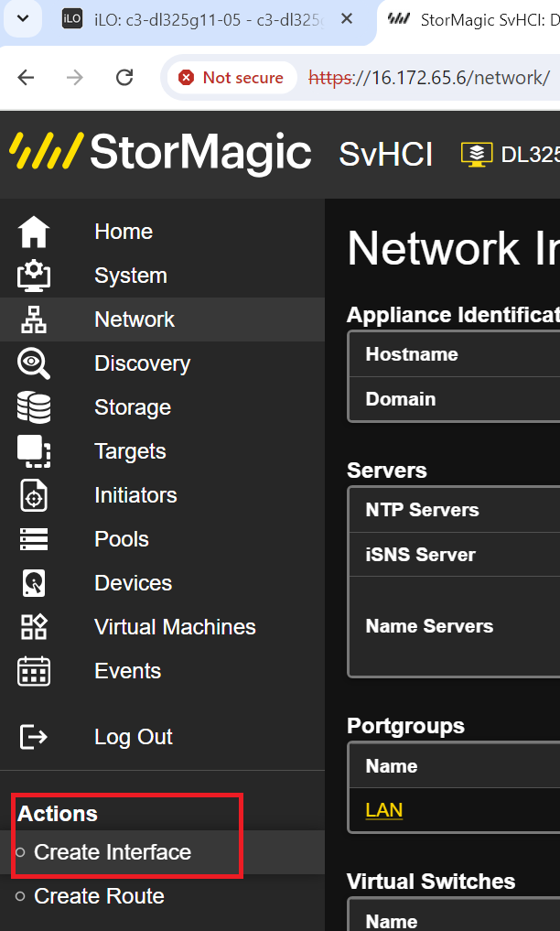
Task: Click the Portgroups Name column header
Action: pos(392,766)
